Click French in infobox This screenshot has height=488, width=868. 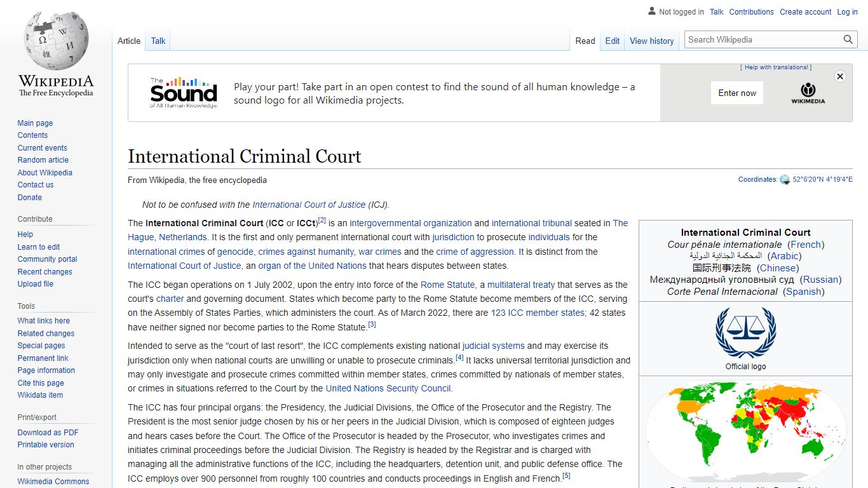[806, 245]
